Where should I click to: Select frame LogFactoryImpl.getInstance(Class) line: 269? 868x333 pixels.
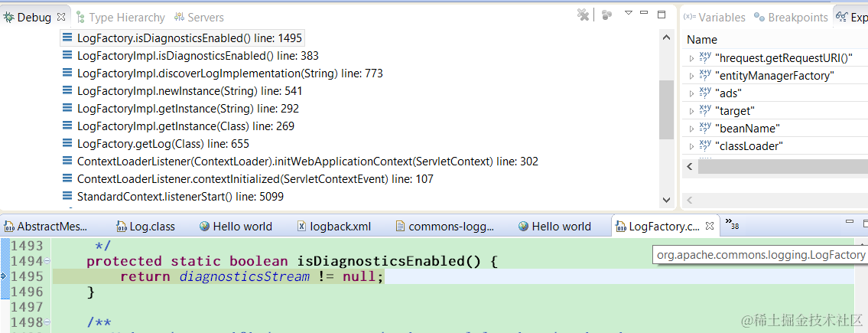click(x=185, y=127)
